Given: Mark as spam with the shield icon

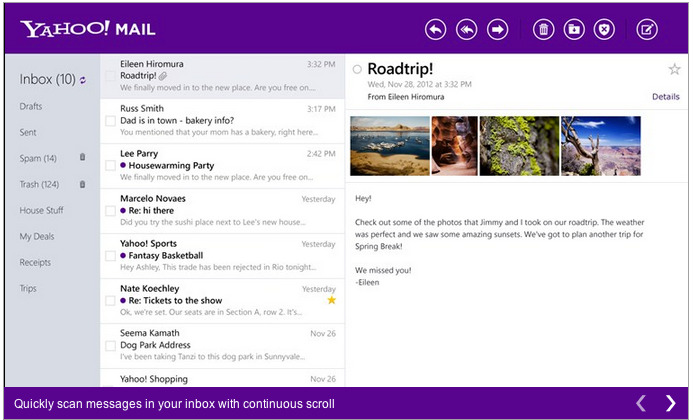Looking at the screenshot, I should (604, 30).
